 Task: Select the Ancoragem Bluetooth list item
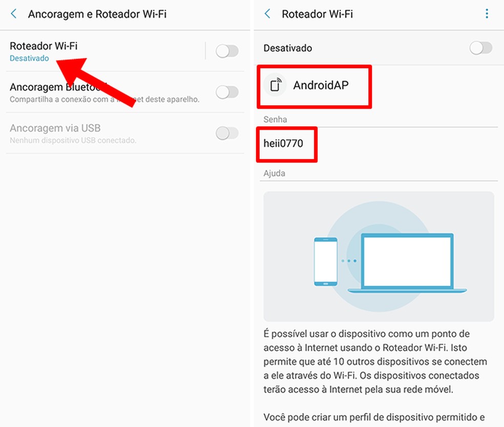point(109,92)
